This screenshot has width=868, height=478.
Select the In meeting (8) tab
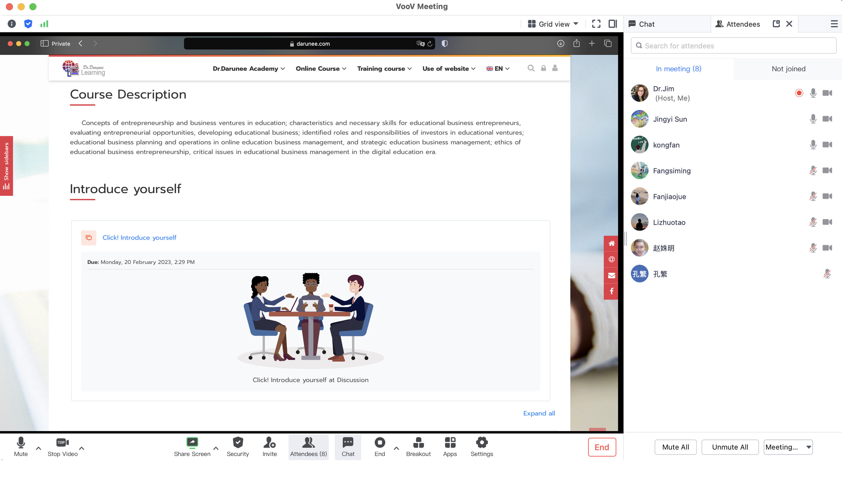coord(678,69)
